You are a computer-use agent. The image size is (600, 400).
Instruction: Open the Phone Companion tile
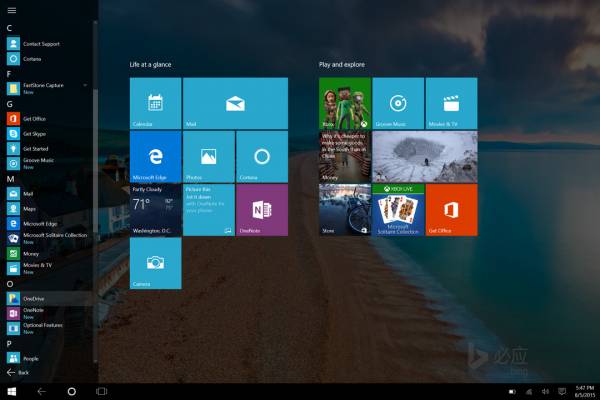(x=209, y=210)
